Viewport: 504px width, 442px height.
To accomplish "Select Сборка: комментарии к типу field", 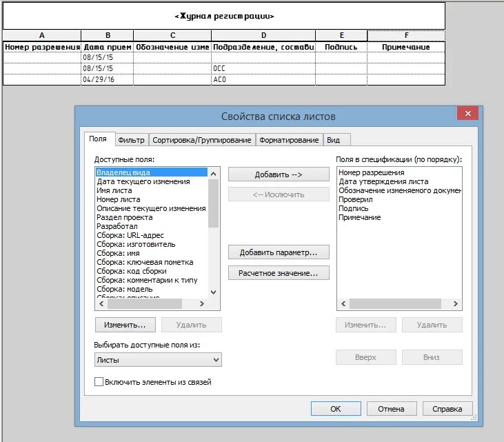I will click(x=152, y=281).
